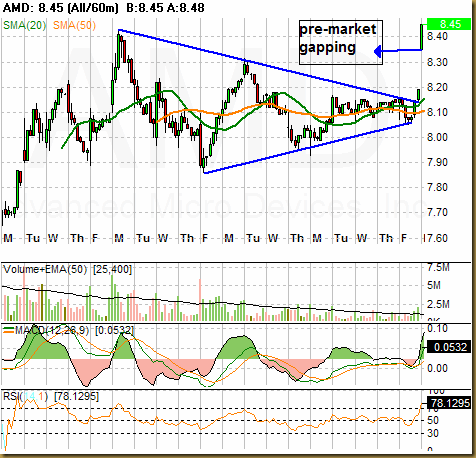Click the 5M volume axis label
Image resolution: width=476 pixels, height=458 pixels.
coord(434,285)
